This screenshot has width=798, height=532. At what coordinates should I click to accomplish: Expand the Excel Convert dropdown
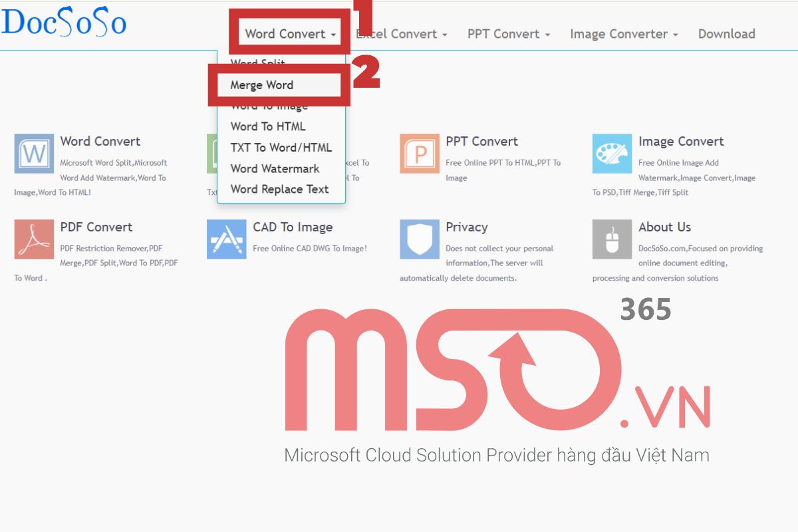tap(402, 34)
